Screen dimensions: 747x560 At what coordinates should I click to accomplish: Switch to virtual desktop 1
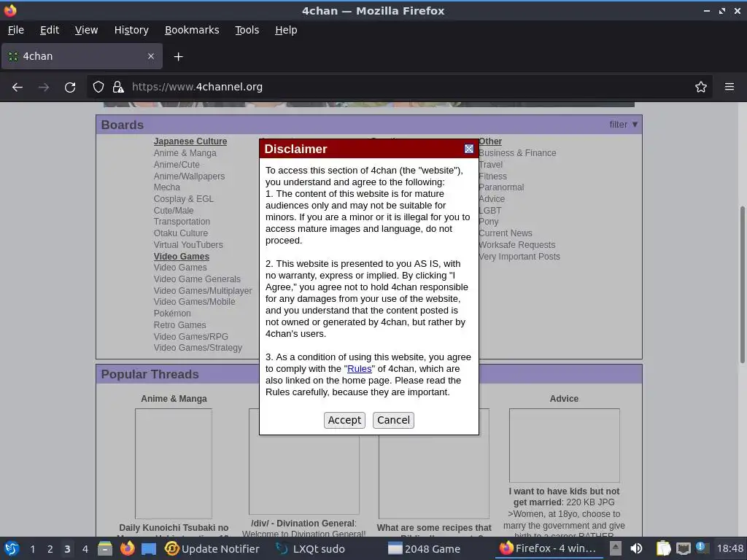[x=32, y=549]
